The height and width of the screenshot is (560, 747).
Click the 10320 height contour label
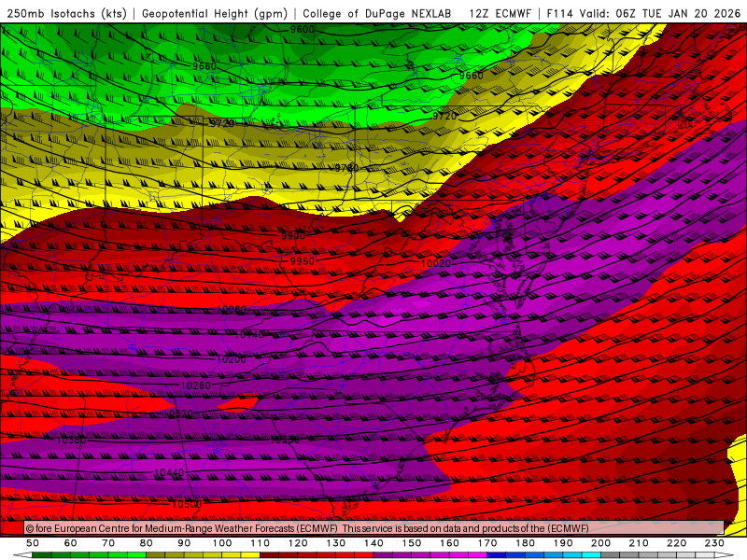[x=178, y=413]
